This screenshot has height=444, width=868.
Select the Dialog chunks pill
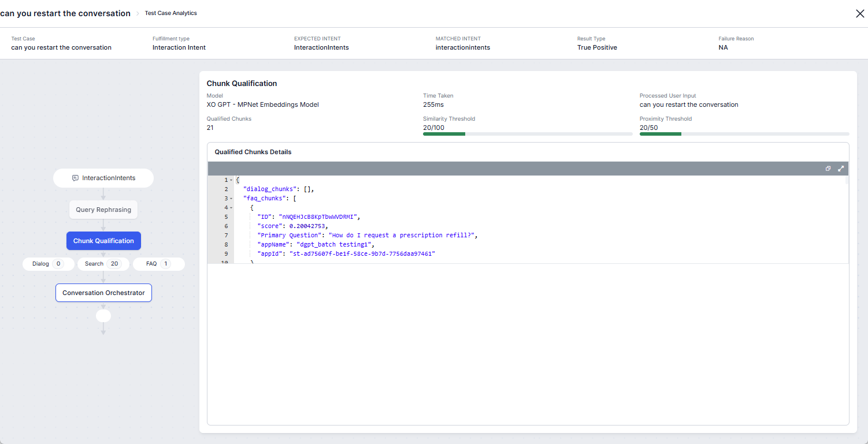click(x=49, y=264)
